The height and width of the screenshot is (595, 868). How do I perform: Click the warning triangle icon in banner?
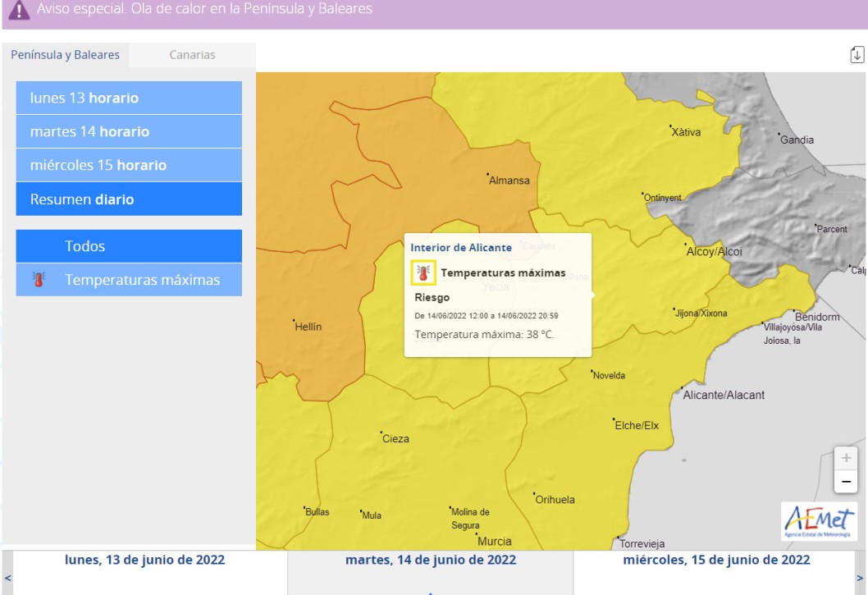tap(20, 9)
